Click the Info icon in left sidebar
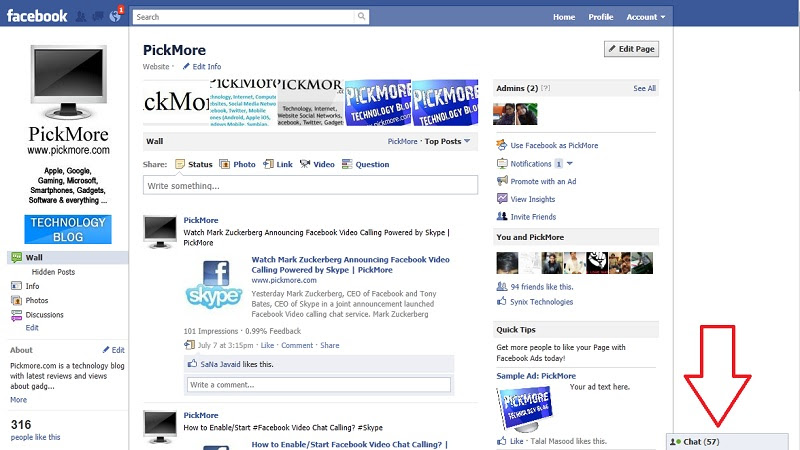This screenshot has width=800, height=450. pyautogui.click(x=16, y=286)
